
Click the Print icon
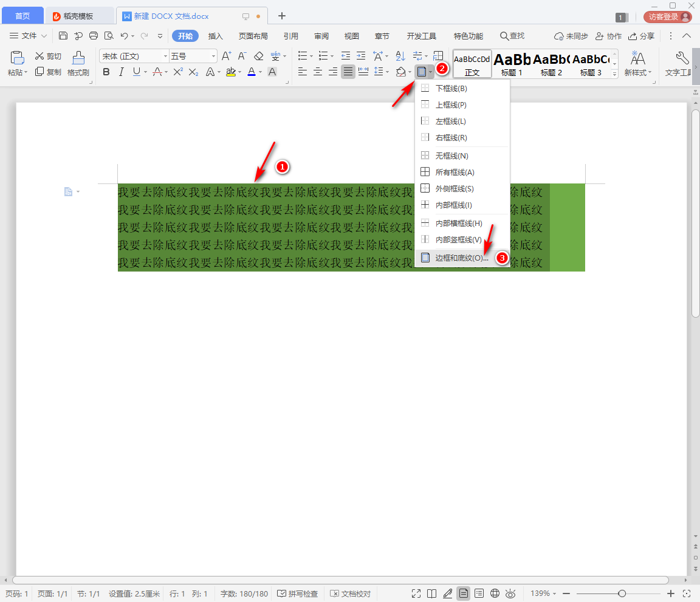coord(94,36)
